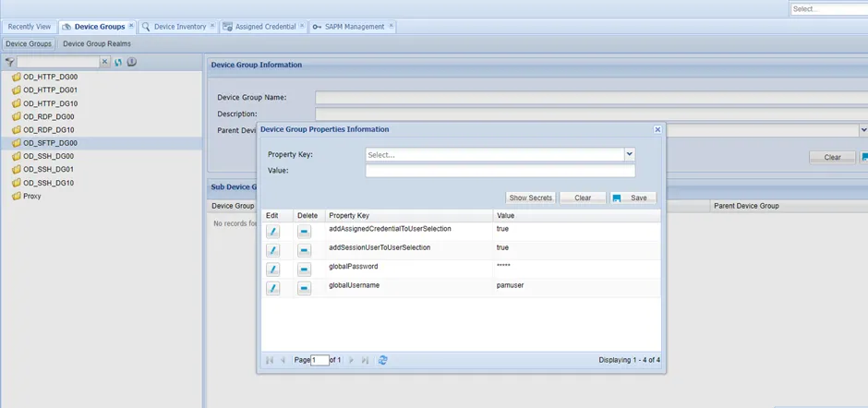This screenshot has width=868, height=408.
Task: Close the Device Group Properties Information dialog
Action: click(657, 129)
